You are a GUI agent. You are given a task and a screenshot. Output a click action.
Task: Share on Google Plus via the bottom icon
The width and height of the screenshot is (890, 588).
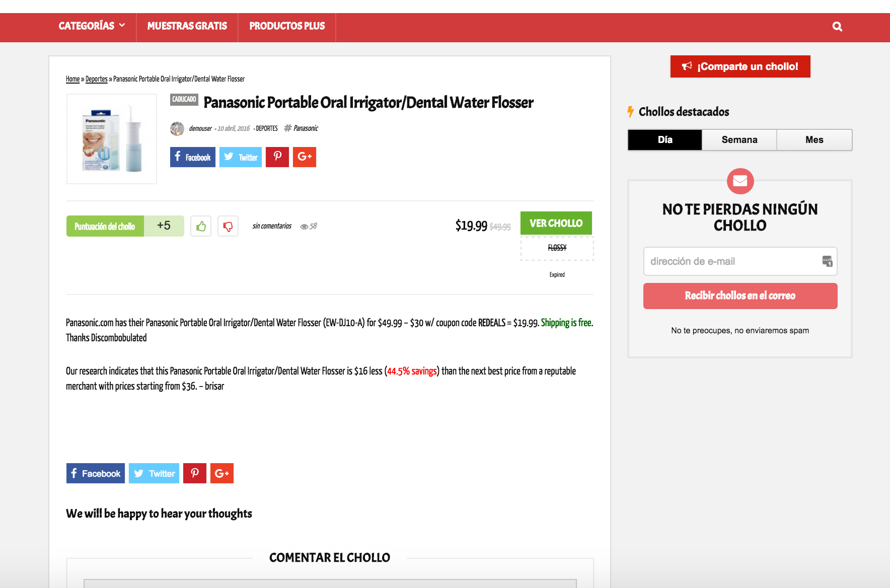[222, 473]
